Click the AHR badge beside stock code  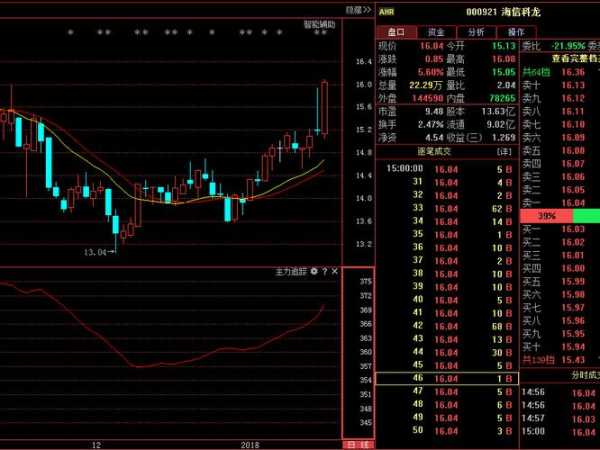point(386,12)
